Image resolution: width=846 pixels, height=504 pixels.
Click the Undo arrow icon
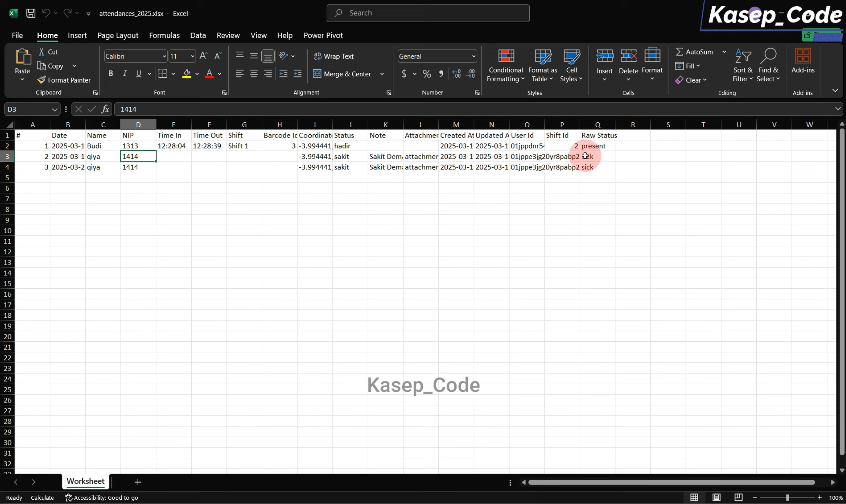(46, 13)
